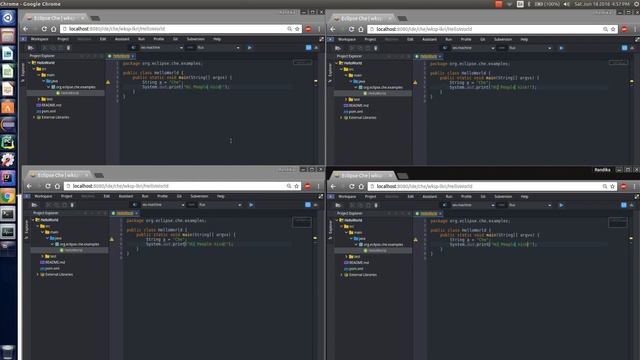
Task: Expand the test folder in bottom-right explorer
Action: [x=346, y=257]
